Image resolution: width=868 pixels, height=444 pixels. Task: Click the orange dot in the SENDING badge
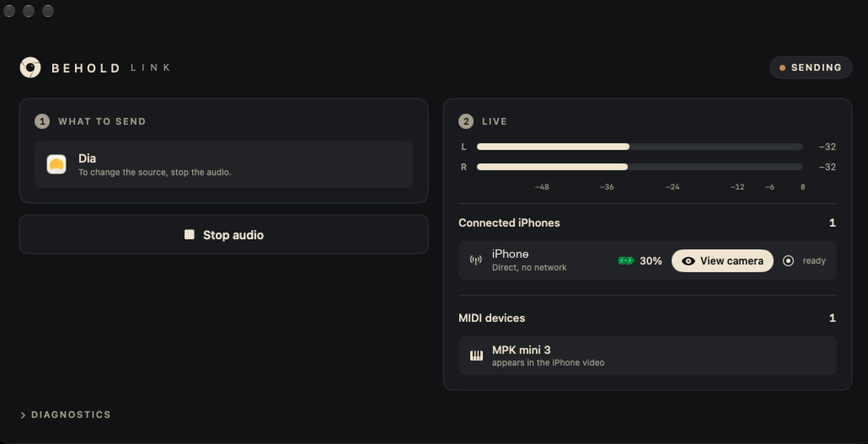pyautogui.click(x=782, y=68)
